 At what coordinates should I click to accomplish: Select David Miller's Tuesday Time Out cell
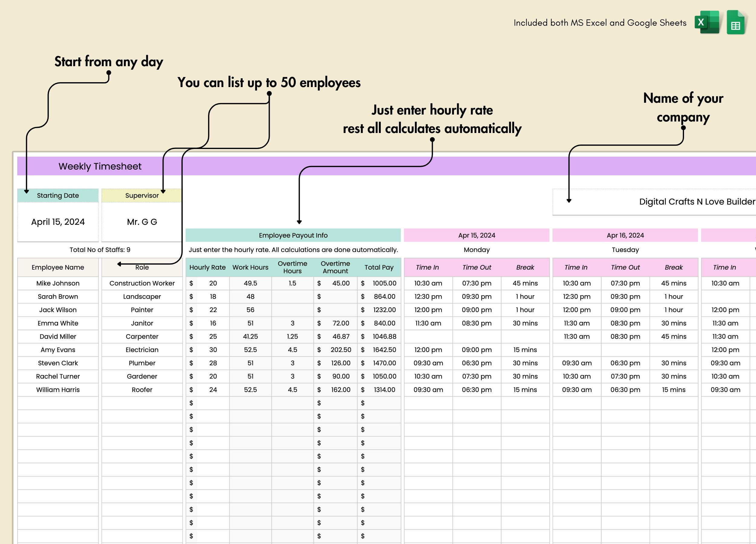[625, 336]
